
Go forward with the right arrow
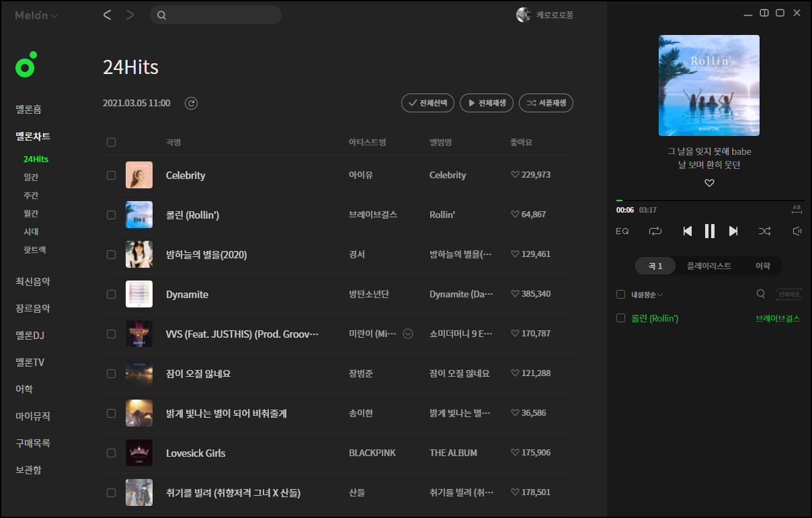(130, 15)
